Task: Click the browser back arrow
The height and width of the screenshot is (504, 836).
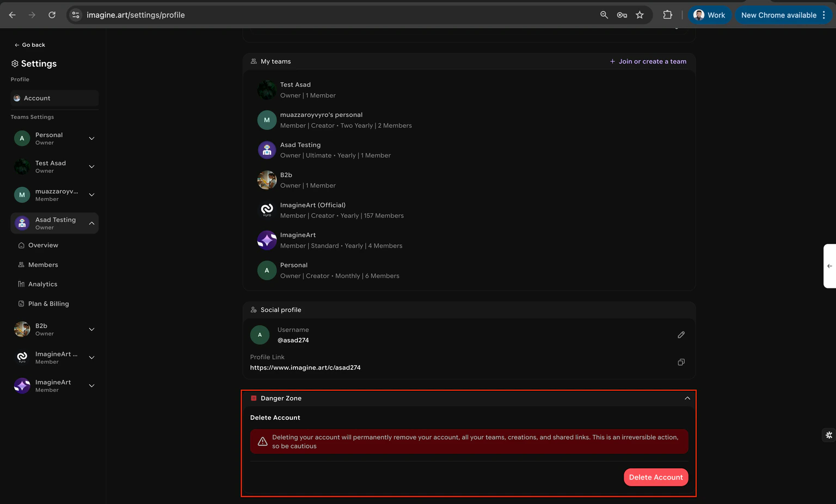Action: point(12,15)
